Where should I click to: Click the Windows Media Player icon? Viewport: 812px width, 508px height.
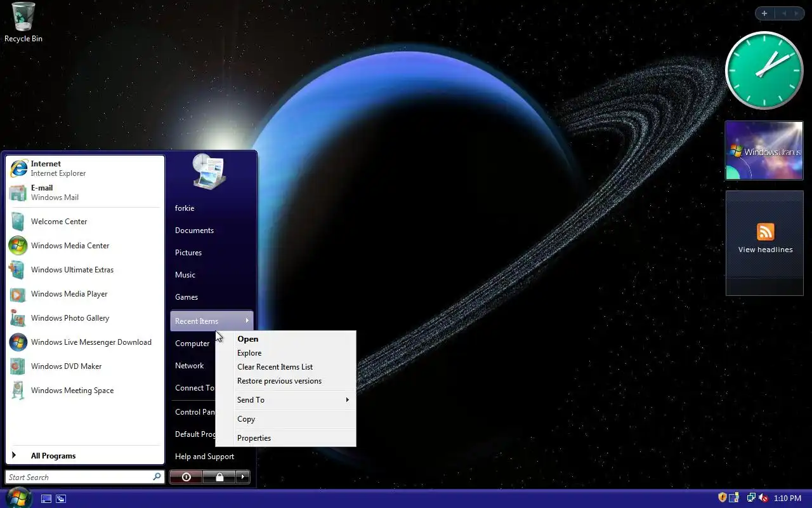pos(18,294)
